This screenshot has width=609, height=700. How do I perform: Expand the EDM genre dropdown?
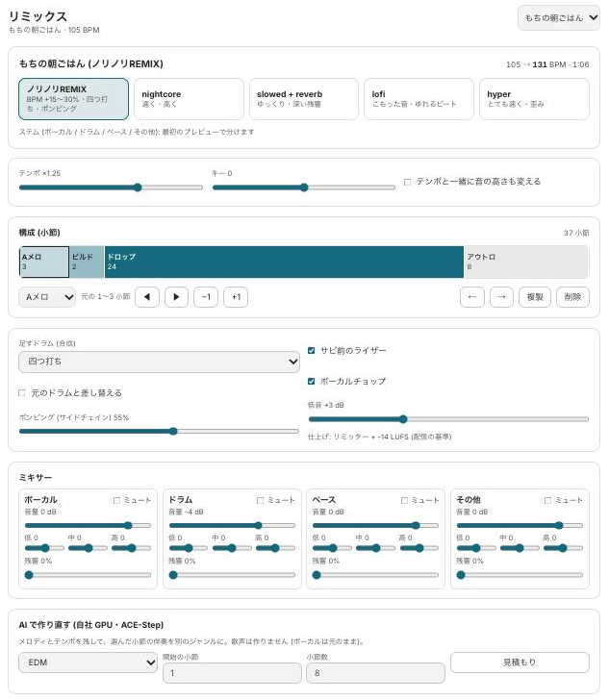tap(88, 662)
